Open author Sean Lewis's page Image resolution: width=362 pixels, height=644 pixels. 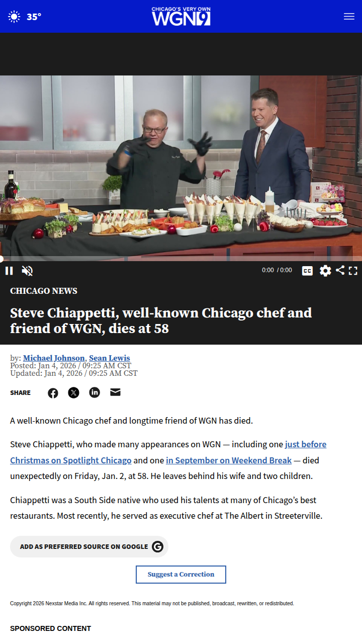[x=110, y=358]
